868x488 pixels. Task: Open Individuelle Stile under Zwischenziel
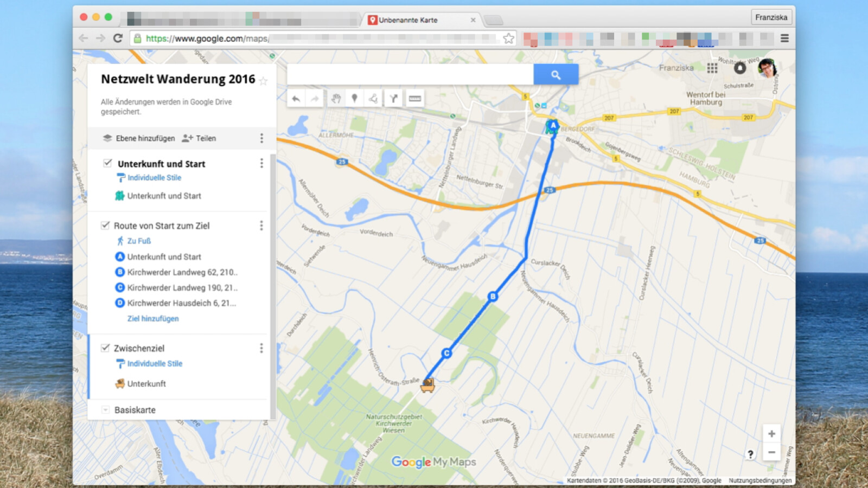pyautogui.click(x=155, y=363)
